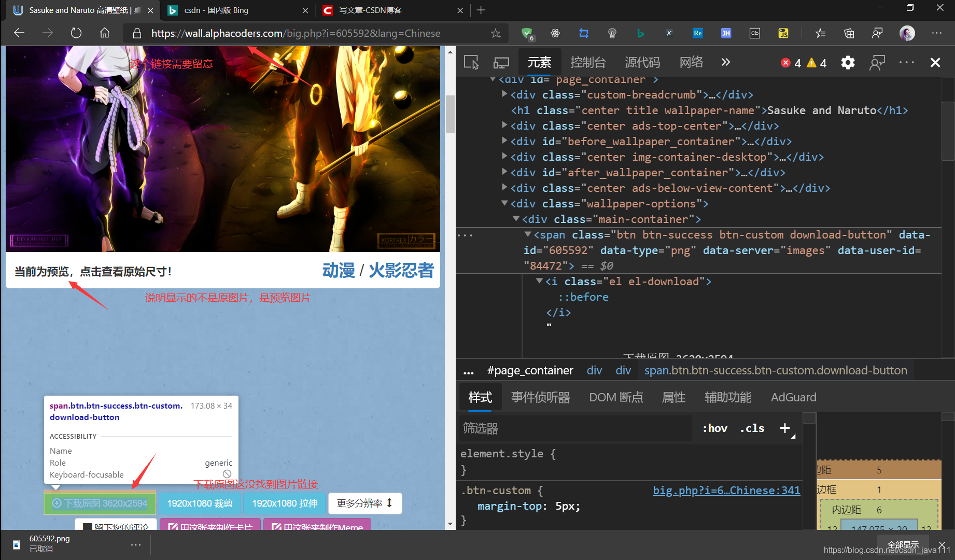Screen dimensions: 955x560
Task: Show the warning count indicator in DevTools
Action: [817, 63]
